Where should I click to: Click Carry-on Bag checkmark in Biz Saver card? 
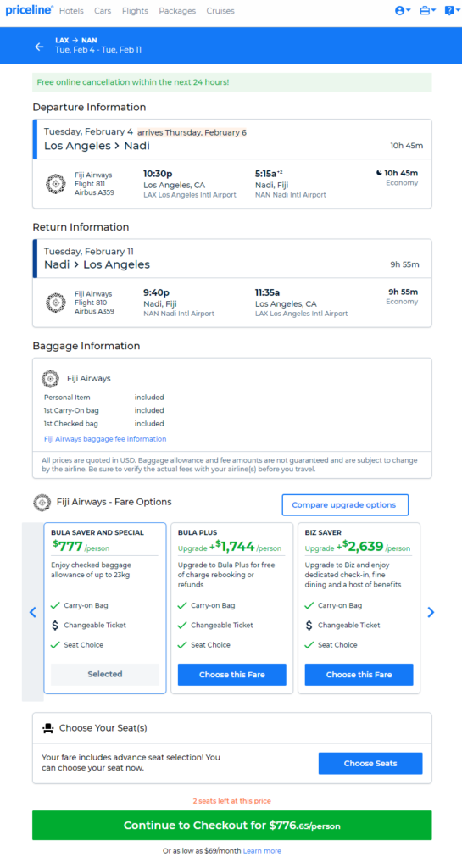tap(309, 605)
